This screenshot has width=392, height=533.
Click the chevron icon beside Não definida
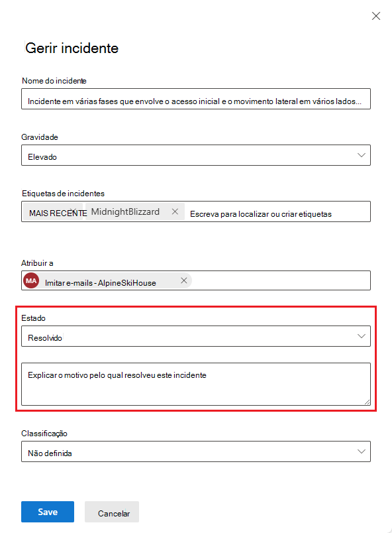362,451
